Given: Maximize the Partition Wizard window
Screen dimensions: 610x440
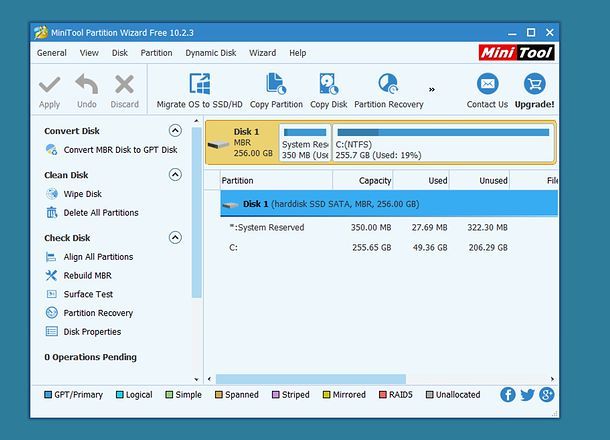Looking at the screenshot, I should click(x=531, y=33).
